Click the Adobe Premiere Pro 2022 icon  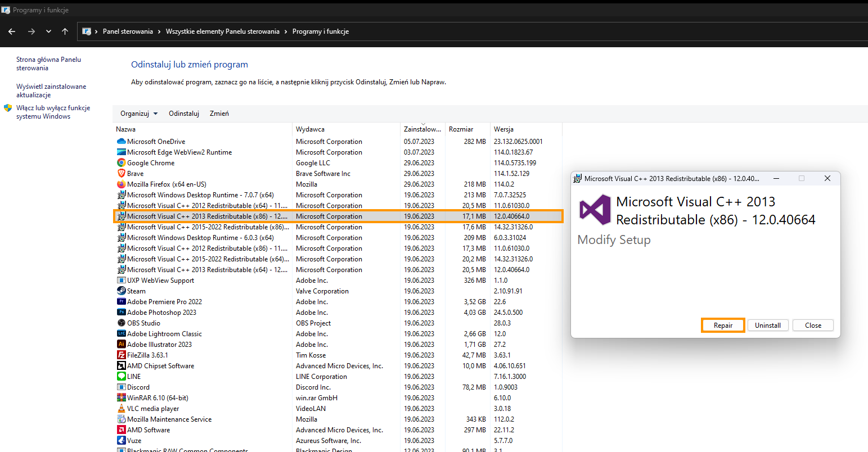point(121,302)
